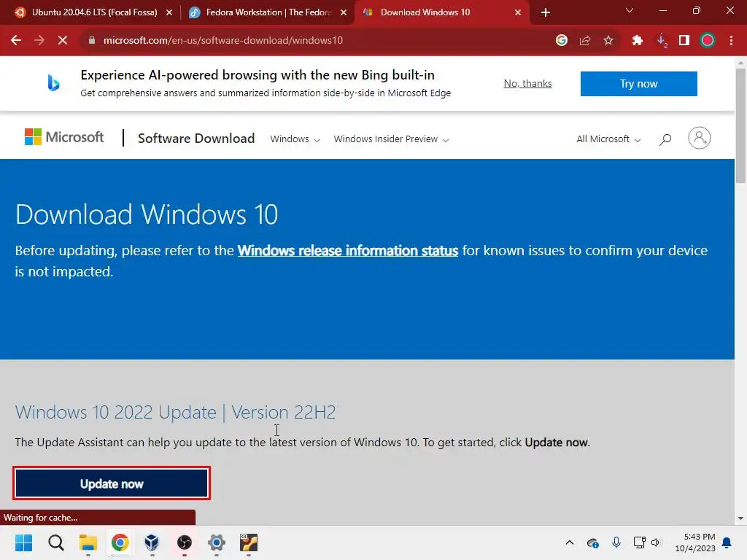The width and height of the screenshot is (747, 560).
Task: Bookmark this page with the star icon
Action: (x=608, y=41)
